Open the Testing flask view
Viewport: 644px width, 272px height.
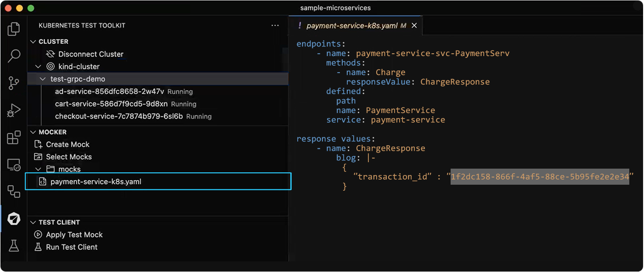(x=14, y=246)
